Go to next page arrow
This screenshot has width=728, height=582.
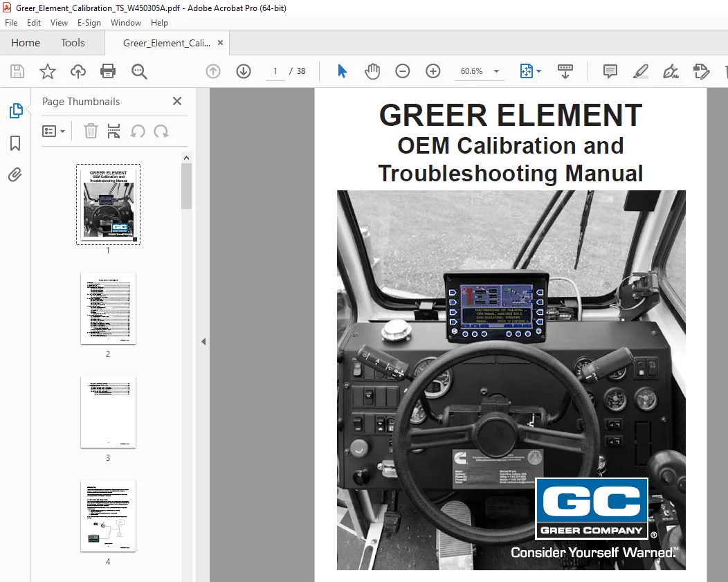pyautogui.click(x=244, y=71)
